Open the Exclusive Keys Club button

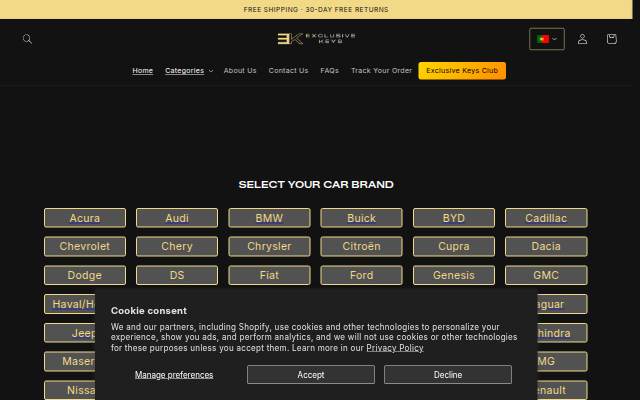click(462, 71)
